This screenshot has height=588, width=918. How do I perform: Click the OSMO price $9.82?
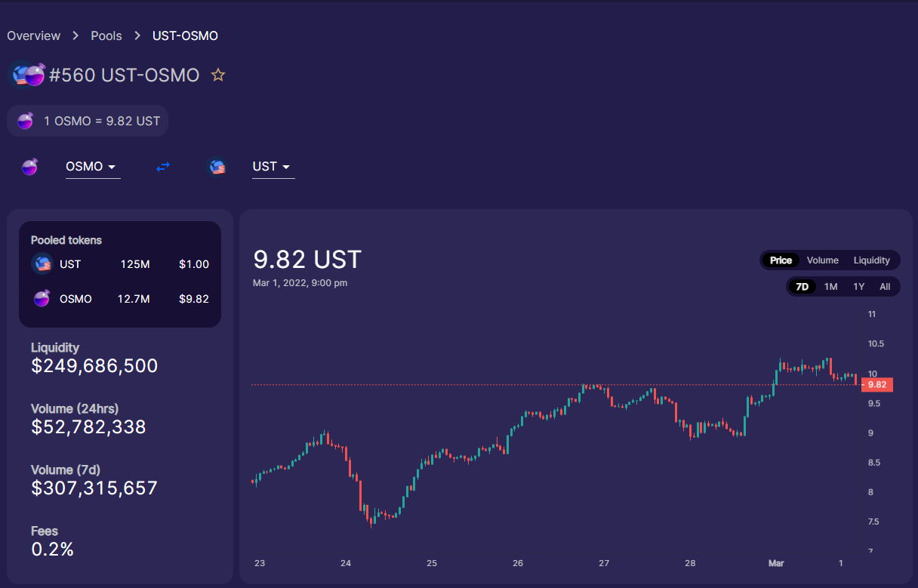(x=194, y=299)
